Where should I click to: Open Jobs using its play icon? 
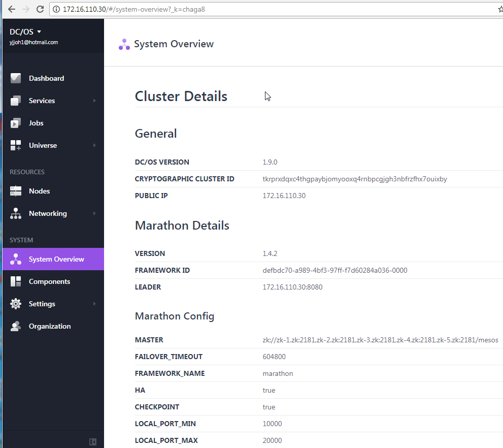[x=15, y=123]
